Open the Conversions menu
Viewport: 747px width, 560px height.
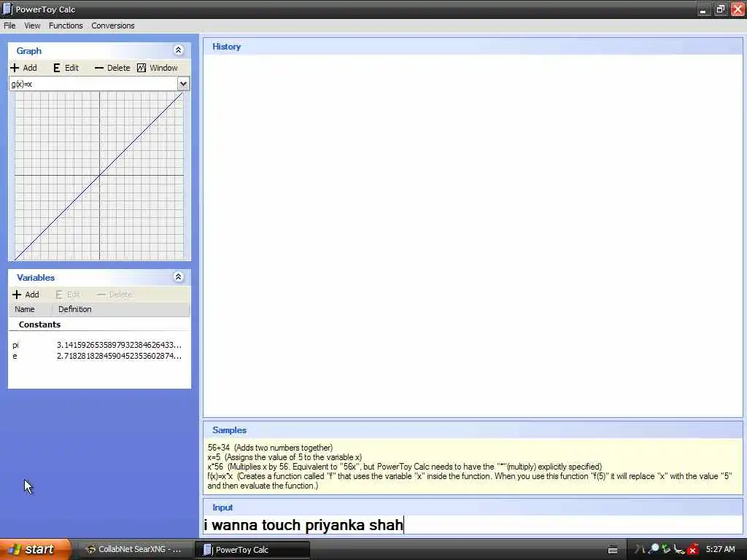[x=113, y=26]
